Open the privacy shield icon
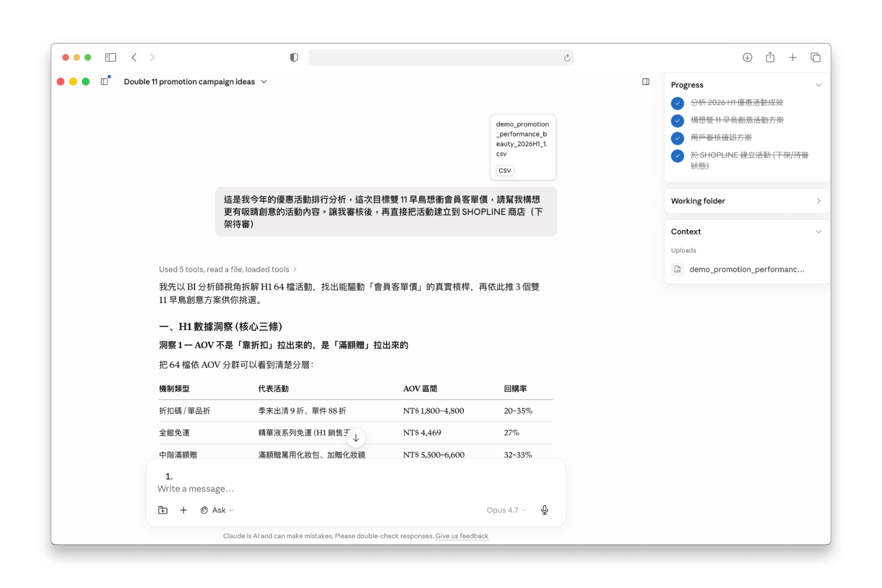The height and width of the screenshot is (588, 882). point(294,57)
